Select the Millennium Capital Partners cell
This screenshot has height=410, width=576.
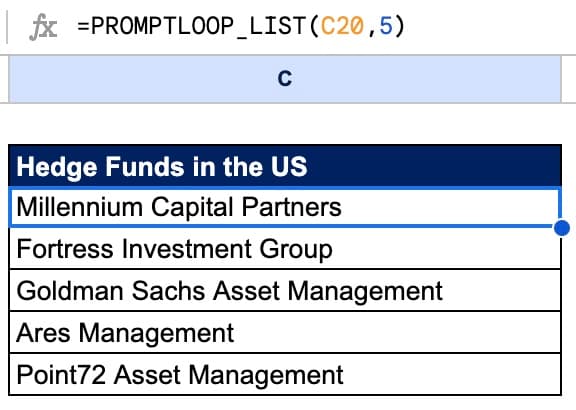(285, 207)
